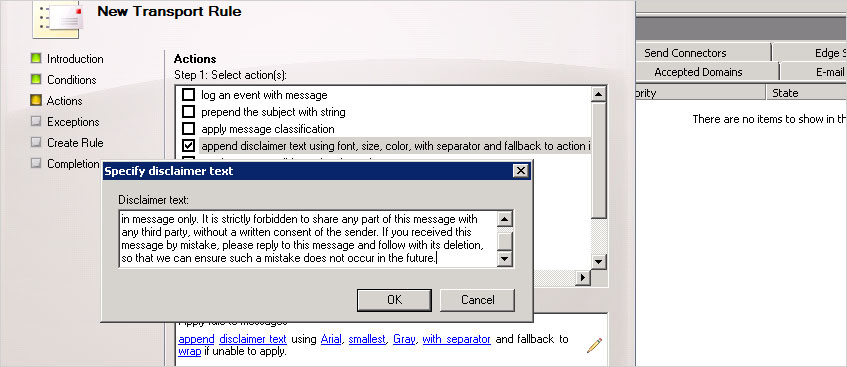Open the 'disclaimer text' link

(253, 339)
